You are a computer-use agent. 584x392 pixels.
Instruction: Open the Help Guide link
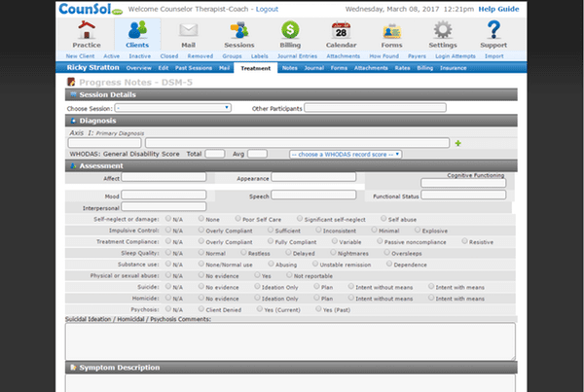coord(498,9)
